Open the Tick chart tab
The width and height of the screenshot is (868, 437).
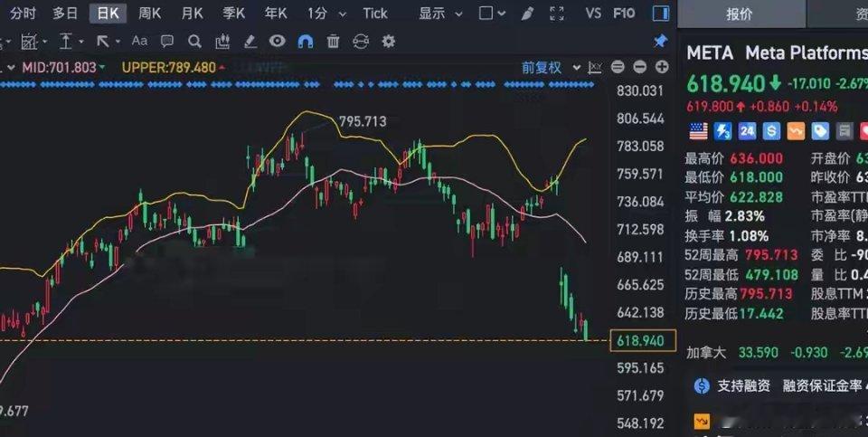click(x=374, y=14)
